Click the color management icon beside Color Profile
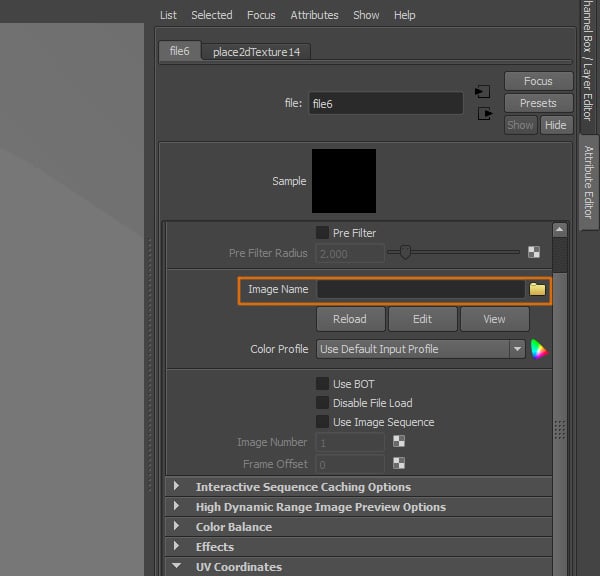600x576 pixels. point(539,349)
